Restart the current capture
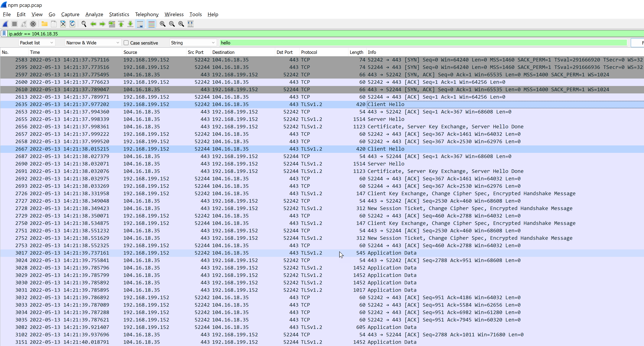Viewport: 644px width, 346px height. [x=24, y=24]
